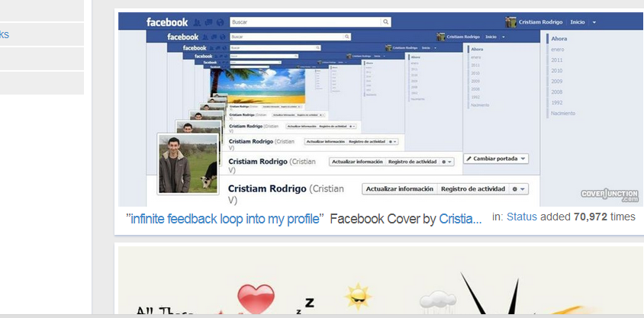Screen dimensions: 644x318
Task: Focus the Buscar search field in largest header
Action: [x=305, y=22]
